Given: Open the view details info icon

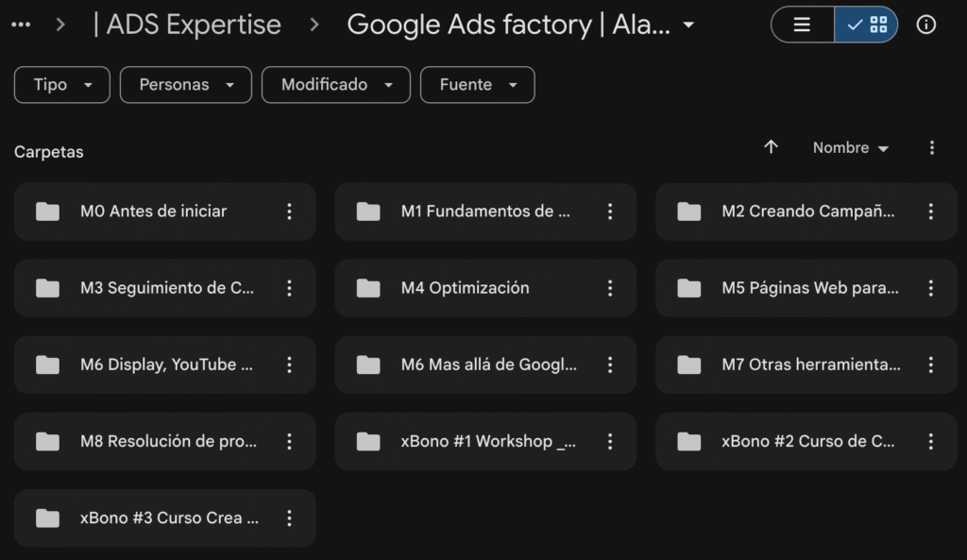Looking at the screenshot, I should (x=926, y=25).
